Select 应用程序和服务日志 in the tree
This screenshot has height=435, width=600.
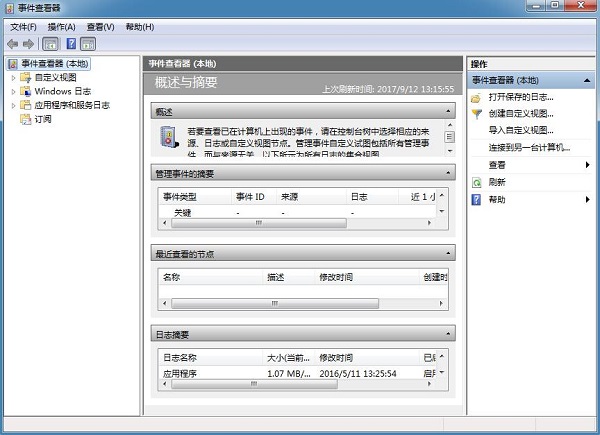point(72,105)
